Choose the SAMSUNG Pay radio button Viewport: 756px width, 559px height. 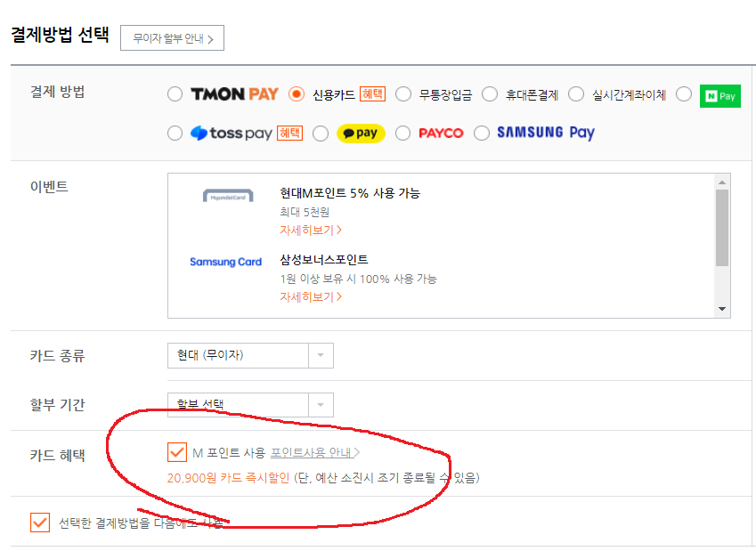coord(482,133)
